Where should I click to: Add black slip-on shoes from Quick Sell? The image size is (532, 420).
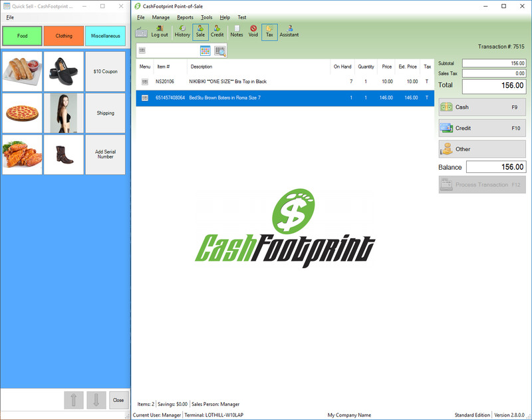[x=64, y=71]
